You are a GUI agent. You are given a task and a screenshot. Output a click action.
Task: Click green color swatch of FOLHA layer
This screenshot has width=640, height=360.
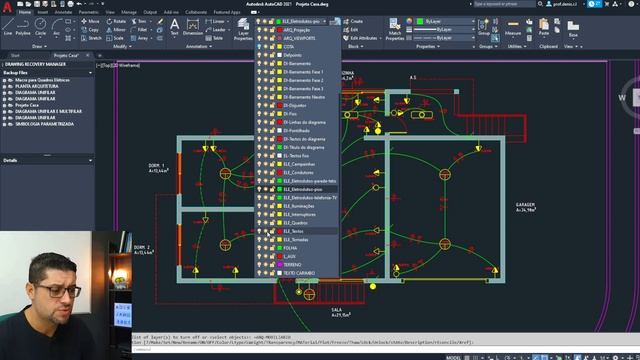tap(280, 248)
